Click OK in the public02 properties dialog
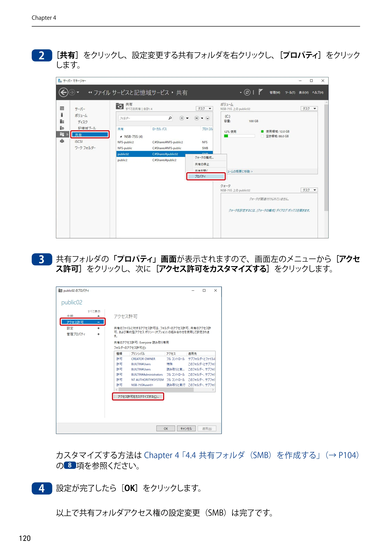 (166, 428)
